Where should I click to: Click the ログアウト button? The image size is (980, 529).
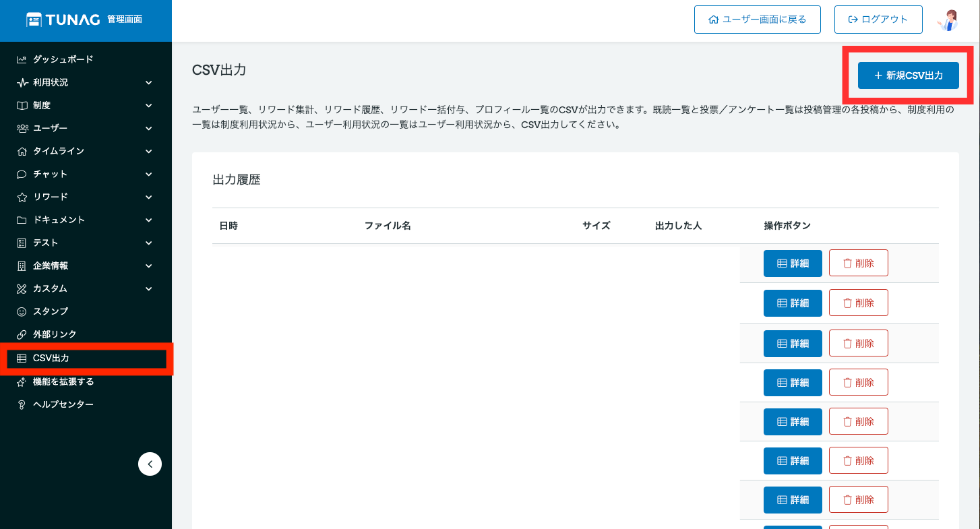click(x=878, y=20)
